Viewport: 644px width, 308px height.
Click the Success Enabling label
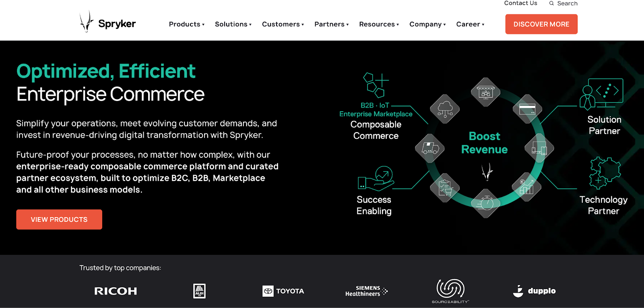374,205
